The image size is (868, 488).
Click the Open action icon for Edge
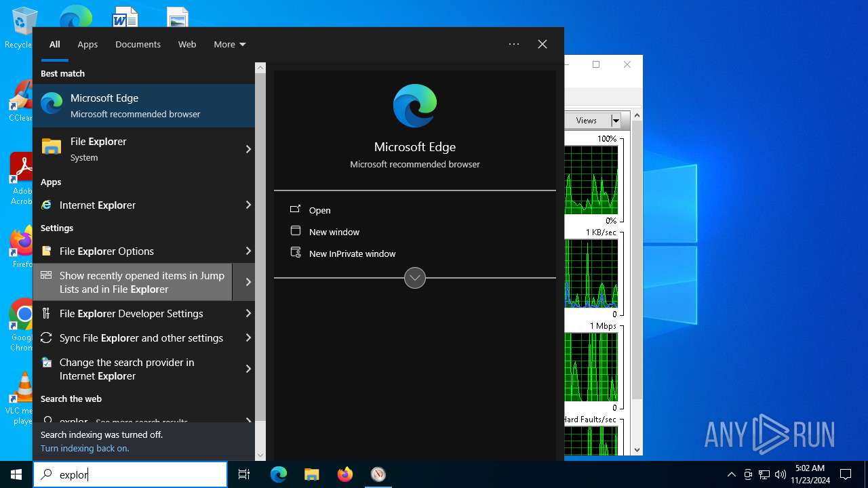click(296, 209)
